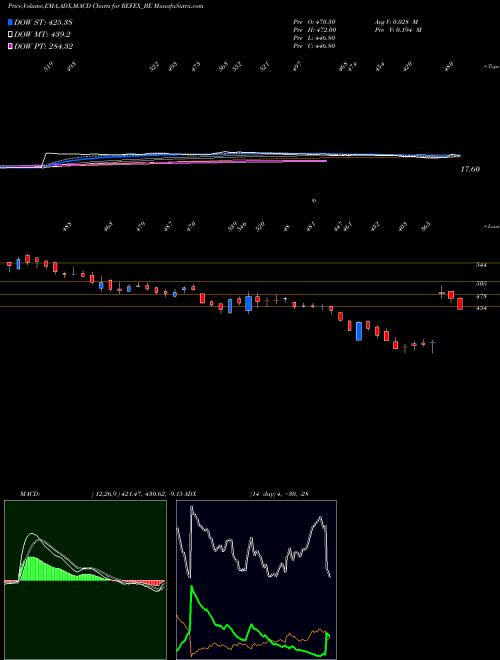Viewport: 500px width, 660px height.
Task: Click the 544 price level label
Action: click(x=481, y=265)
